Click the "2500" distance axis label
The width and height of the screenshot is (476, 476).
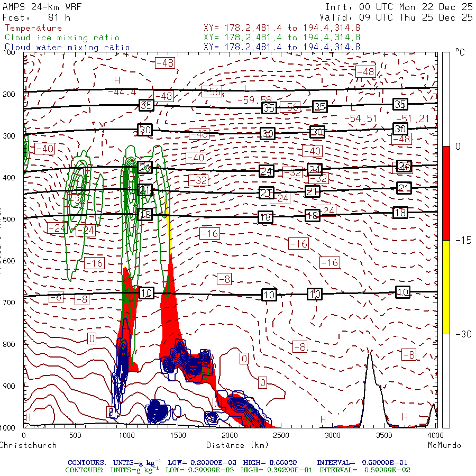click(x=281, y=435)
